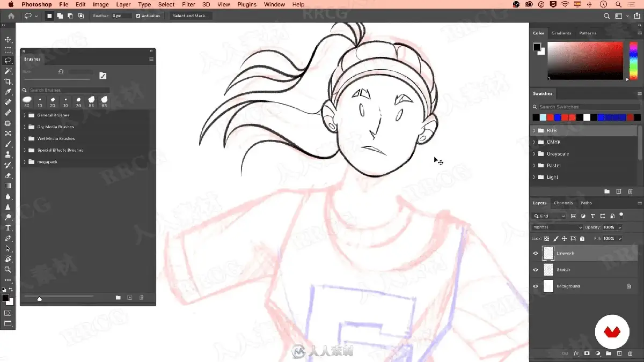Select the Zoom tool
The image size is (644, 362).
click(x=8, y=270)
